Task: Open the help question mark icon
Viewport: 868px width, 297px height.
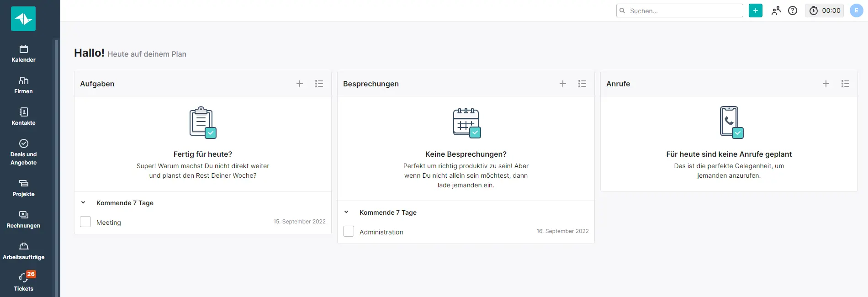Action: click(x=793, y=11)
